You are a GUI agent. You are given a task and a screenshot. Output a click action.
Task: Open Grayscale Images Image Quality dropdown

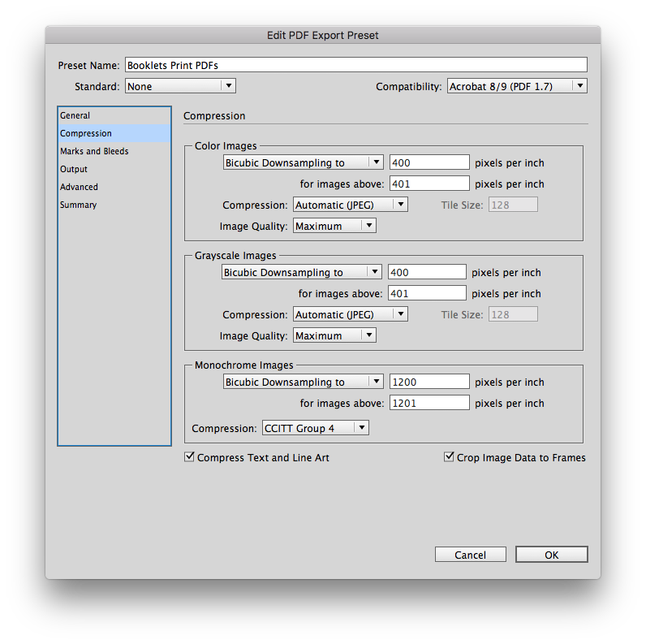pos(334,335)
